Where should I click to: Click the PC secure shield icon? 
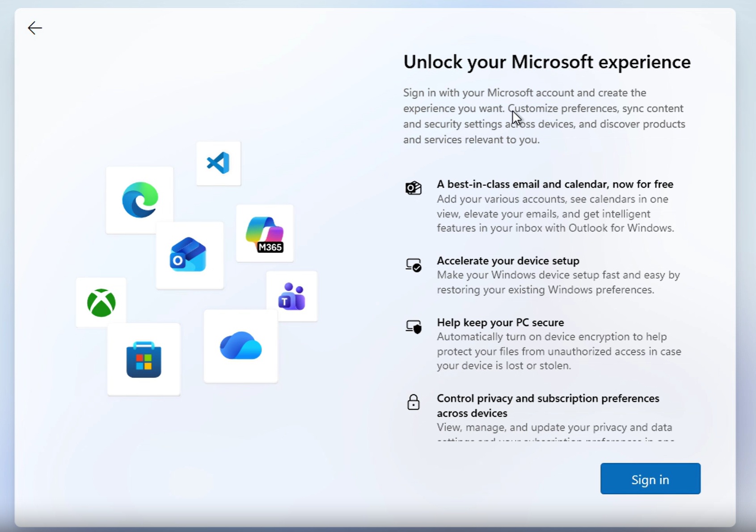(x=414, y=327)
